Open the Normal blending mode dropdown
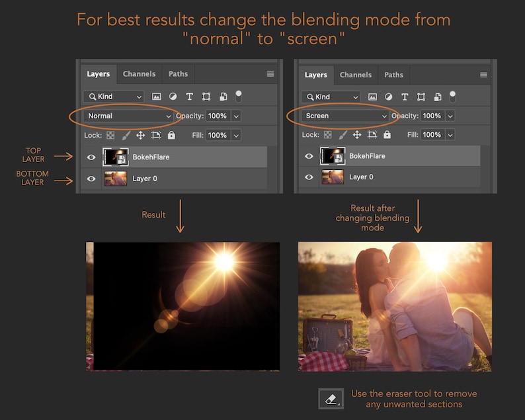 click(128, 116)
